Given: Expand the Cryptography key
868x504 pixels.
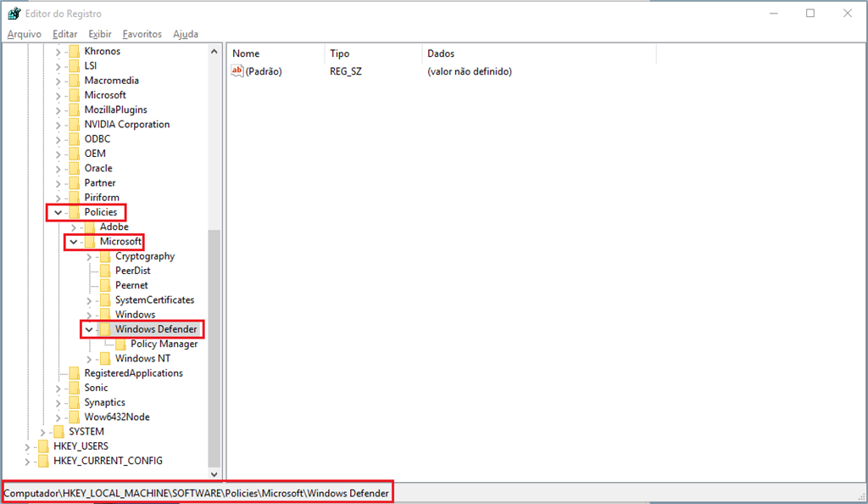Looking at the screenshot, I should coord(88,256).
